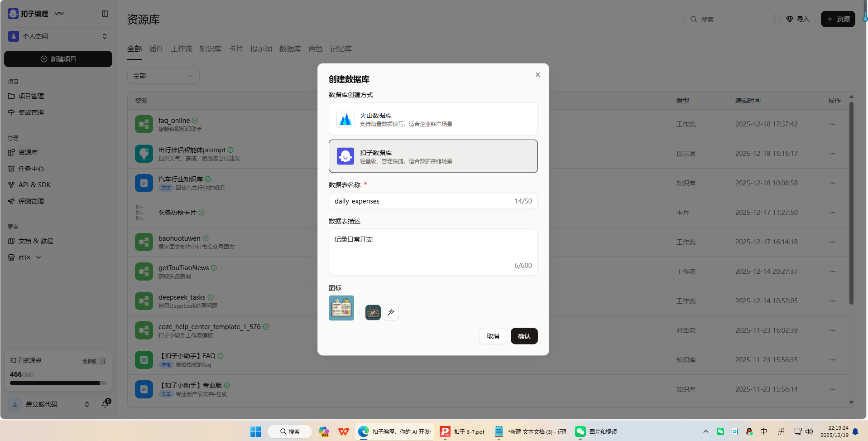Close the 创建数据库 dialog
Screen dimensions: 868x441
pos(538,75)
